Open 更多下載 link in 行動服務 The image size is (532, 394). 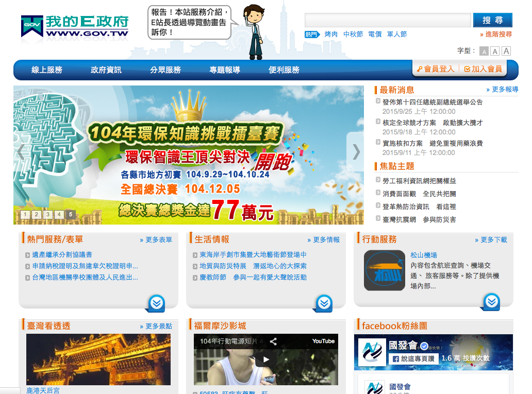[491, 239]
